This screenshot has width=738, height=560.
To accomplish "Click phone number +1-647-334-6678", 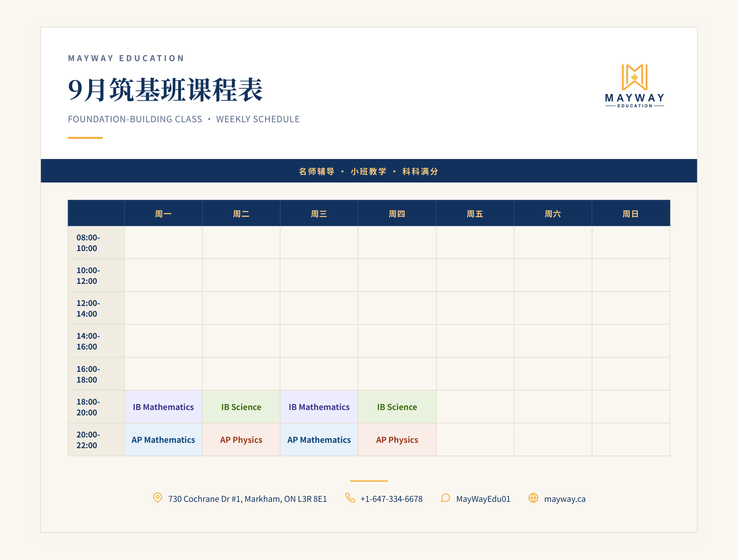I will (391, 499).
